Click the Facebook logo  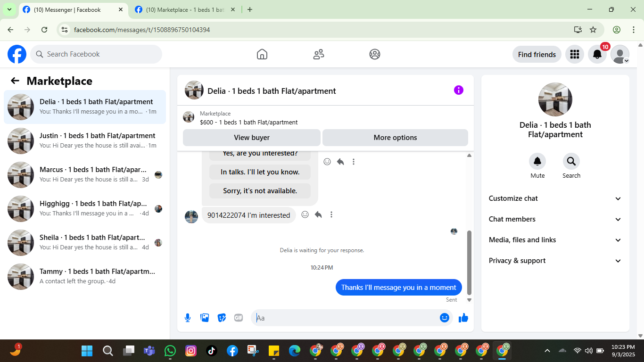click(17, 54)
